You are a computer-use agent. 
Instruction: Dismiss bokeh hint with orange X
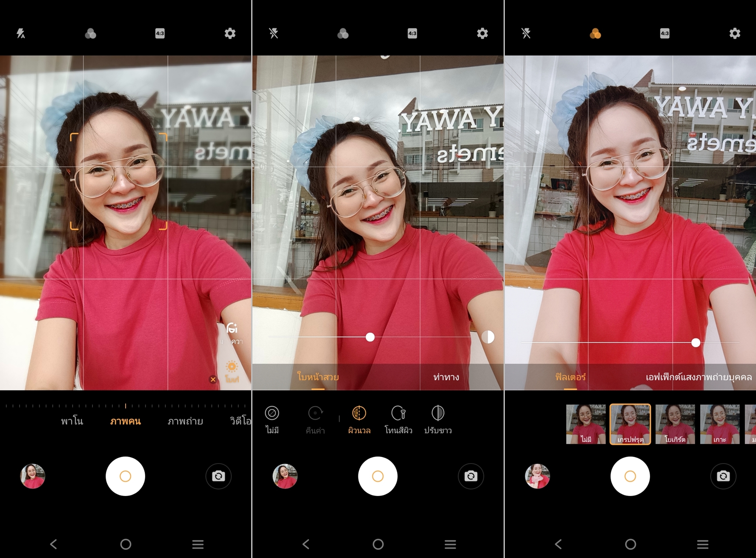click(213, 379)
